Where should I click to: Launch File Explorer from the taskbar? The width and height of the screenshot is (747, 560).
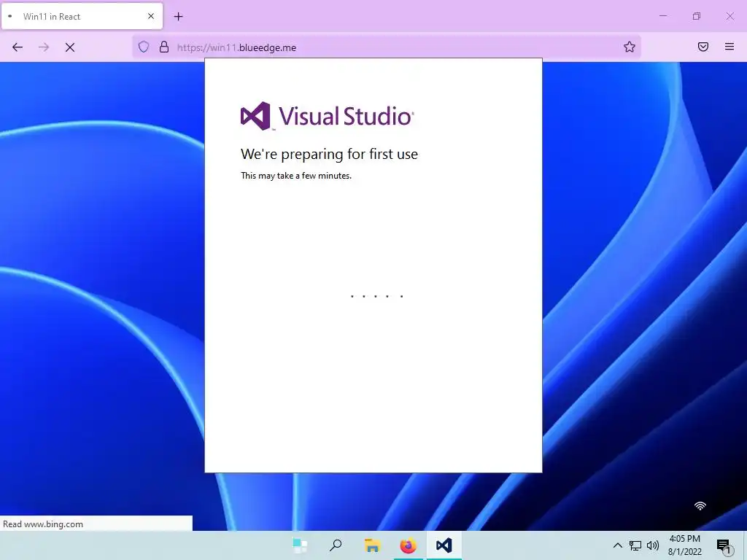372,545
